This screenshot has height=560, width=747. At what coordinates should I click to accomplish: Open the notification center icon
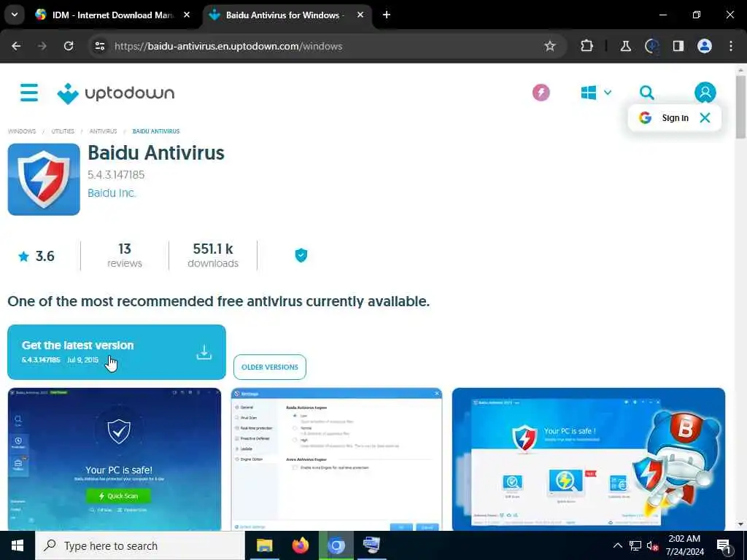(x=724, y=545)
